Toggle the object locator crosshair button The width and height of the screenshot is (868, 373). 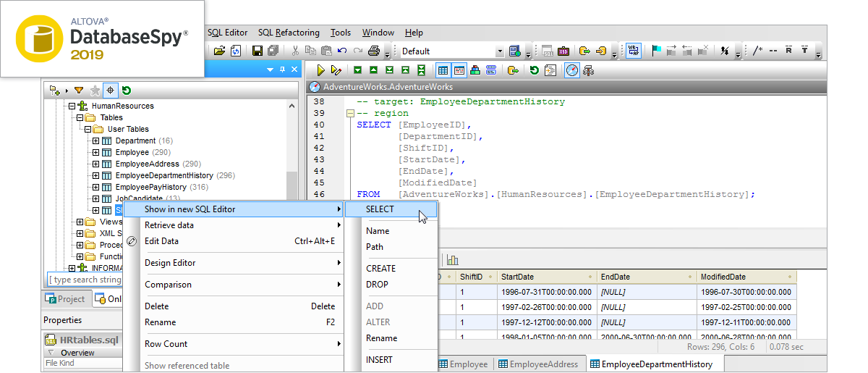(111, 91)
